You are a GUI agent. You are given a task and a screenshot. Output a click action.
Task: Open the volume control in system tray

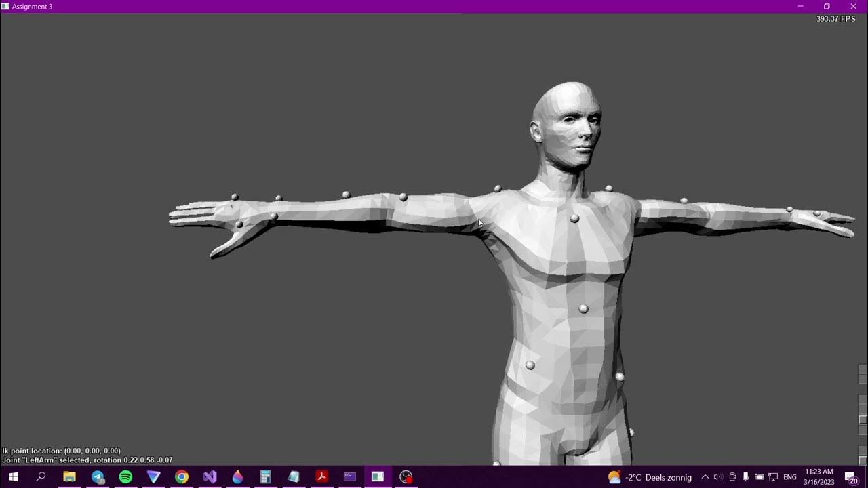pyautogui.click(x=718, y=477)
